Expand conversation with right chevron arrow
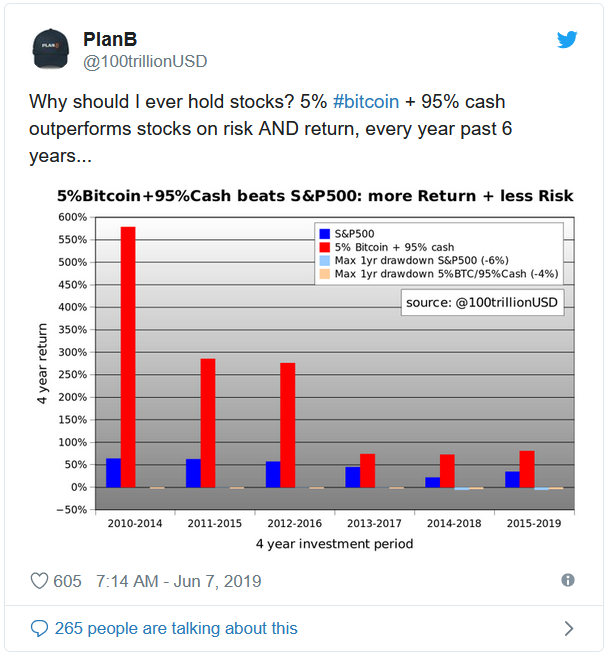The image size is (608, 656). (569, 628)
